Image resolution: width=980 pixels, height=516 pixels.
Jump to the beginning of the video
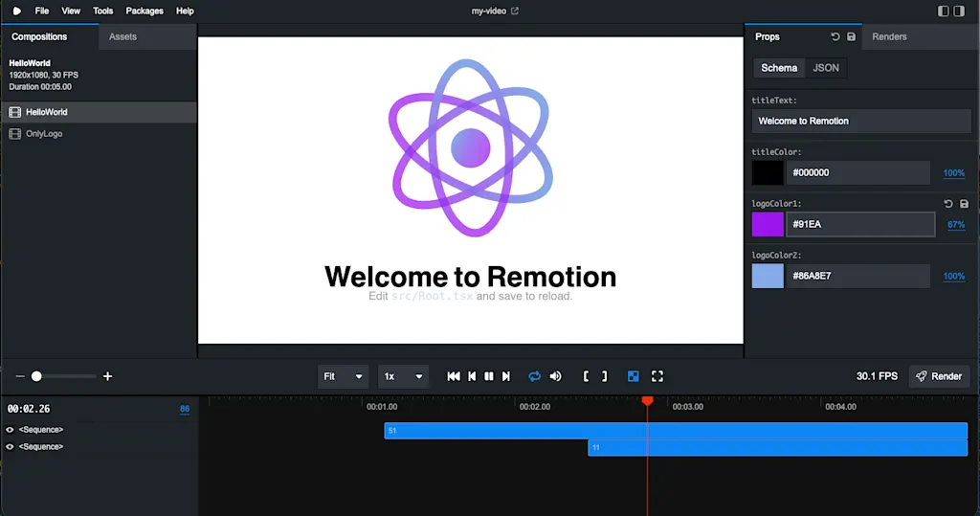pos(454,376)
